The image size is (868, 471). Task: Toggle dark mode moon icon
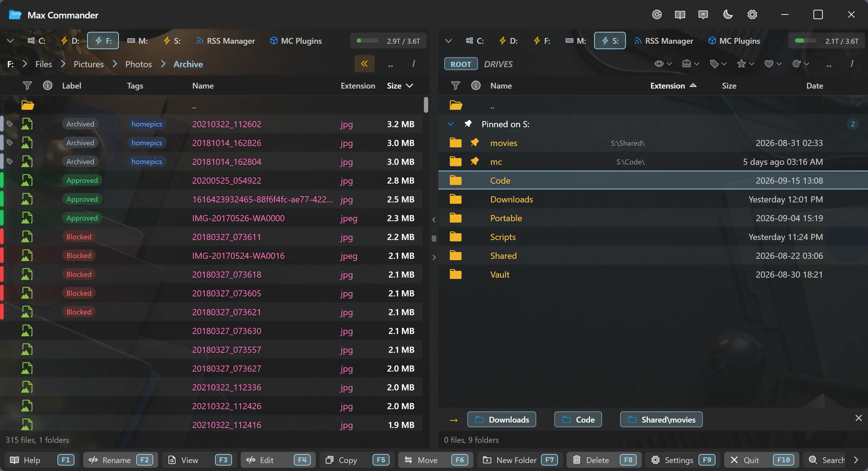pos(728,15)
